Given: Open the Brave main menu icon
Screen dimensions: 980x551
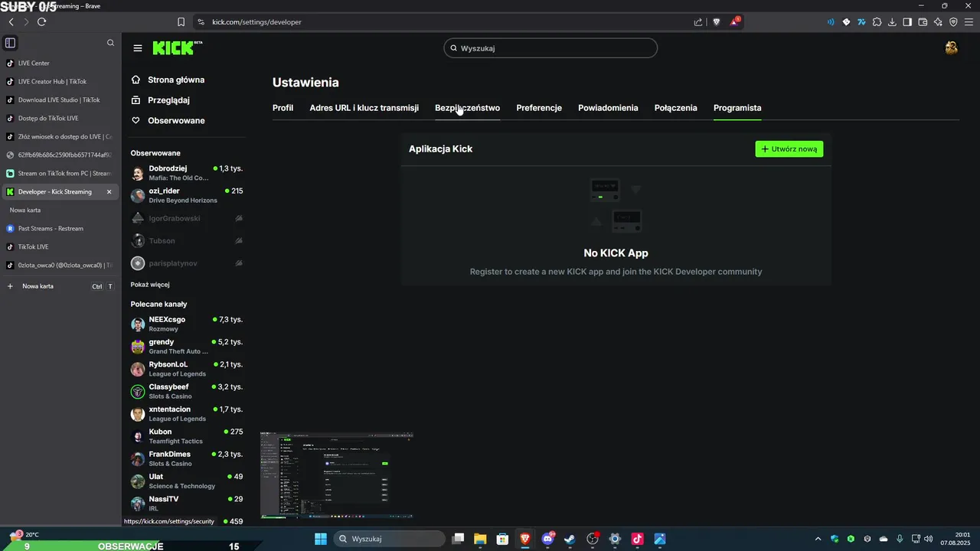Looking at the screenshot, I should pos(969,22).
